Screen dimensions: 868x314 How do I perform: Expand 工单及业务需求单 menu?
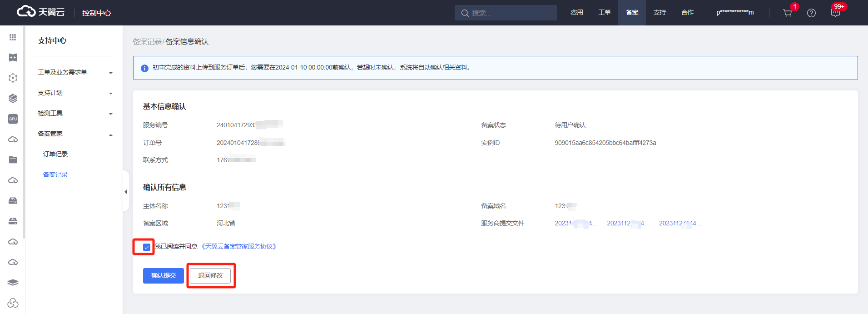[75, 73]
